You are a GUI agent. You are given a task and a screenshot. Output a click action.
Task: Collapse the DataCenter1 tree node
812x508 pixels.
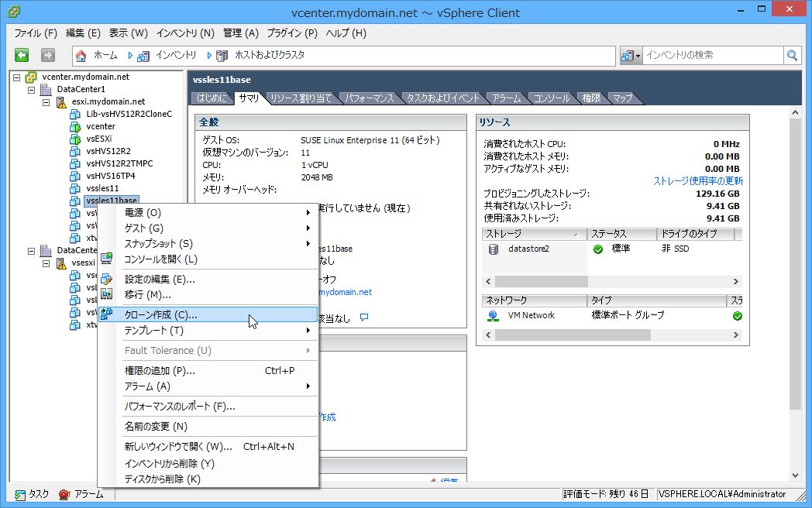click(x=32, y=90)
